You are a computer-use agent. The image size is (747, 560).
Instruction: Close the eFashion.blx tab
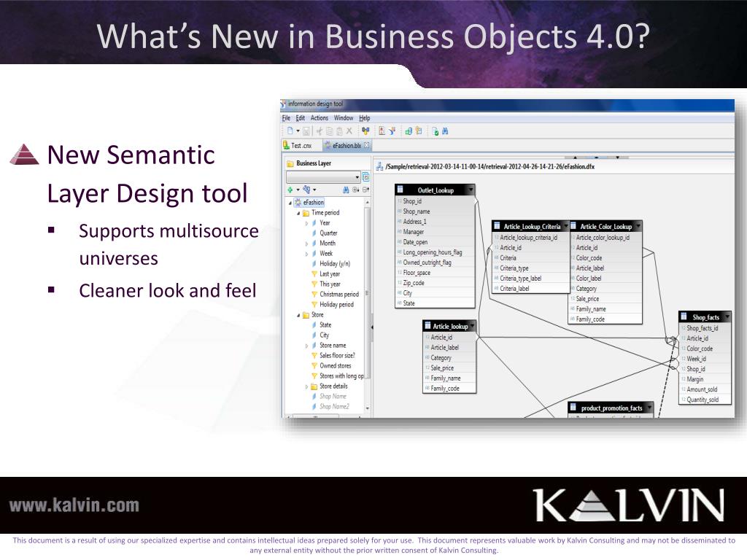366,145
